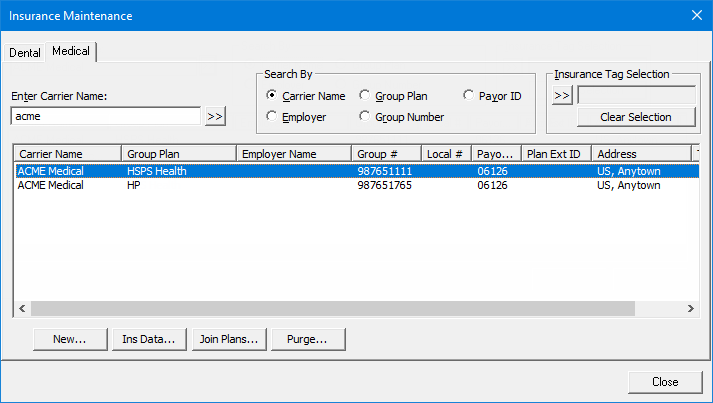Click the Join Plans... button
Viewport: 713px width, 403px height.
[229, 339]
